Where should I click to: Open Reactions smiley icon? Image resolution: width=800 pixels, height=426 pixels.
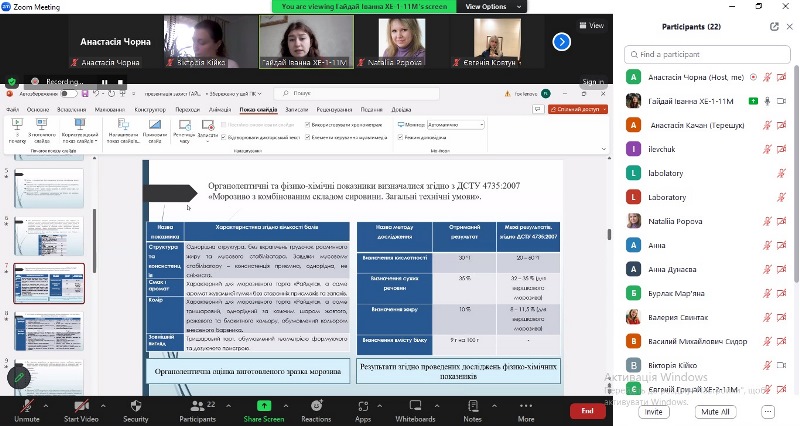(x=316, y=406)
